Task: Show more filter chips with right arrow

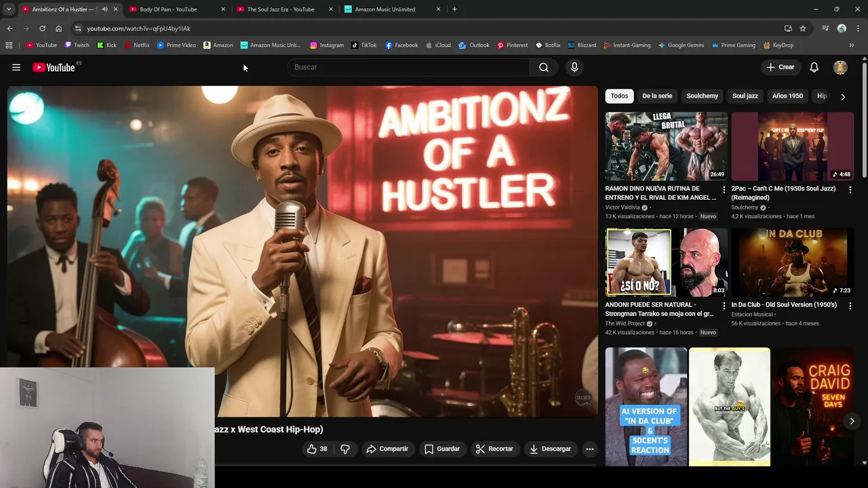Action: [x=843, y=96]
